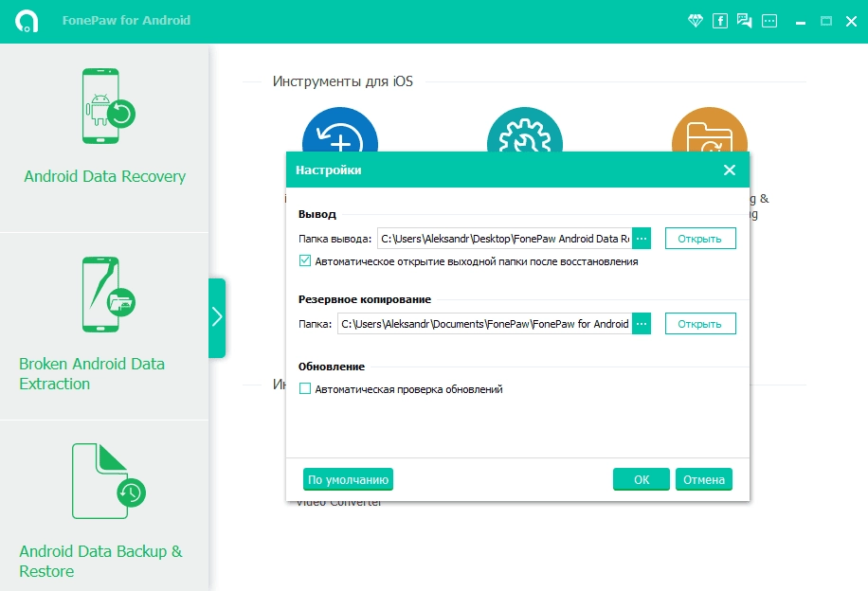Click the Отмена button
This screenshot has height=591, width=868.
[x=704, y=480]
